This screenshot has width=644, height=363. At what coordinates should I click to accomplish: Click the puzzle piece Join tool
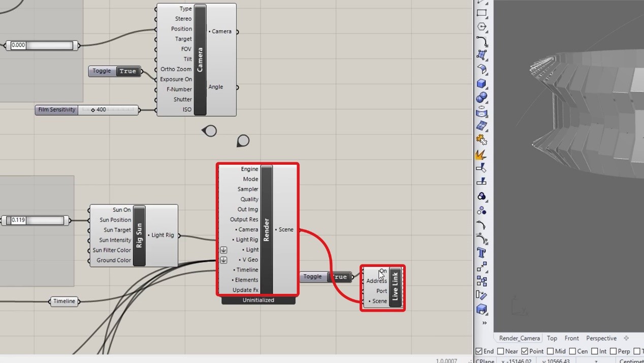coord(482,139)
